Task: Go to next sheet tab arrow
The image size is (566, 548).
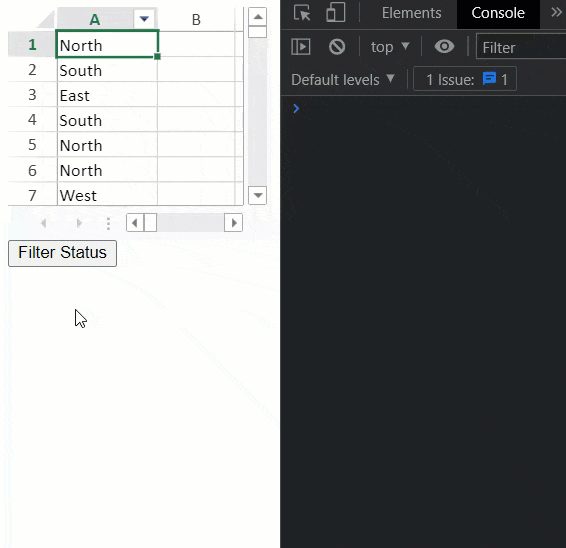Action: pos(79,223)
